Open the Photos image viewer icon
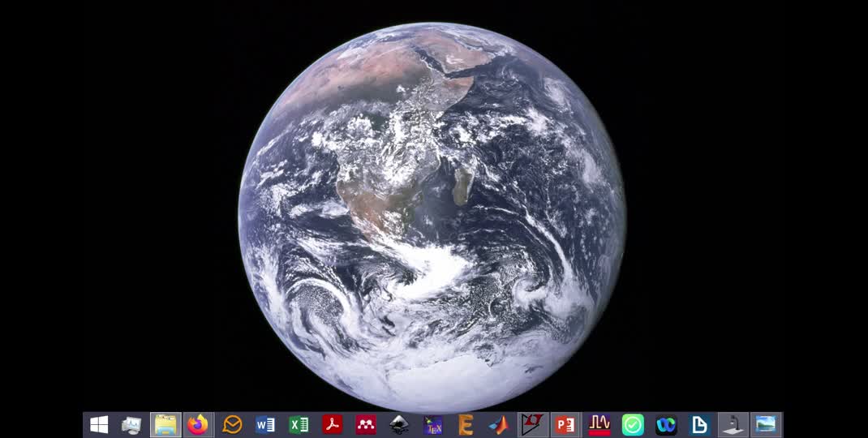 coord(766,425)
